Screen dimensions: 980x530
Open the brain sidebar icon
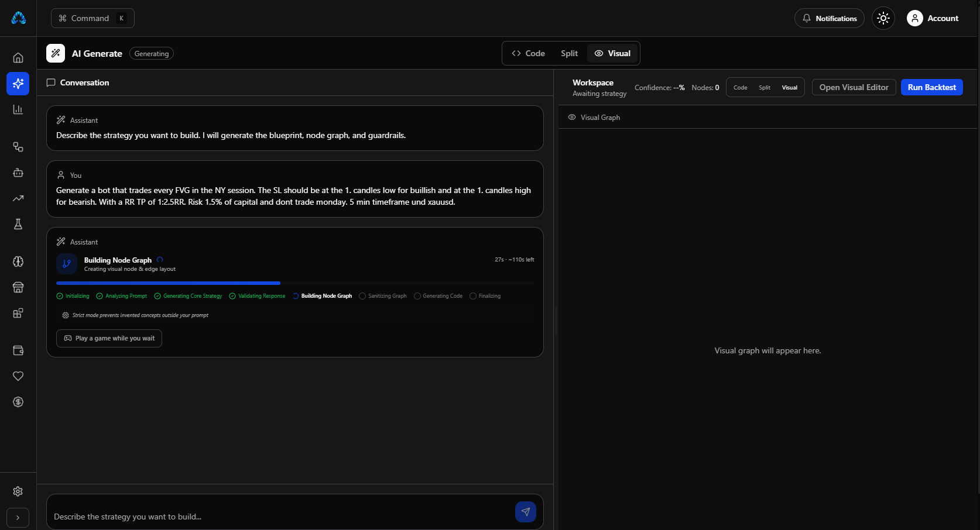[x=18, y=261]
